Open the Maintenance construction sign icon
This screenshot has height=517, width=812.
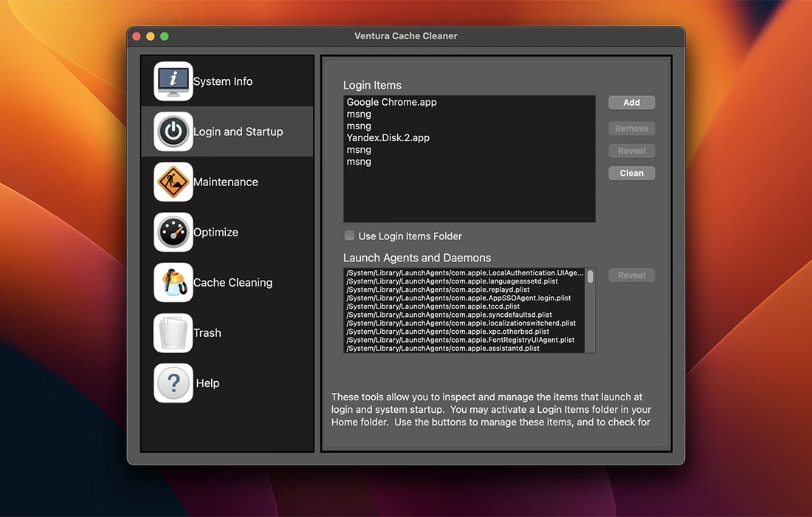(x=173, y=182)
